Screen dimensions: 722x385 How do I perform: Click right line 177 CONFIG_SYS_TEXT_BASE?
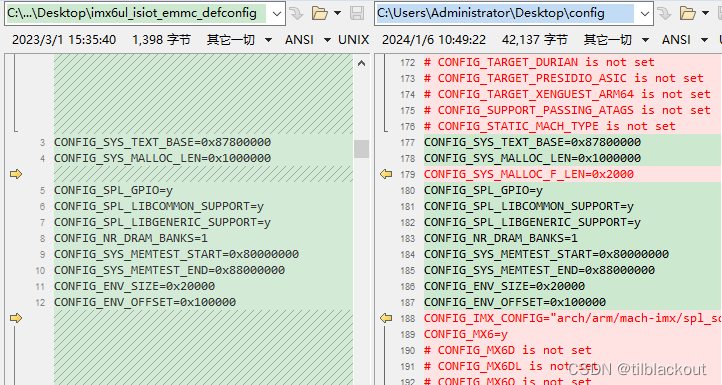tap(533, 142)
